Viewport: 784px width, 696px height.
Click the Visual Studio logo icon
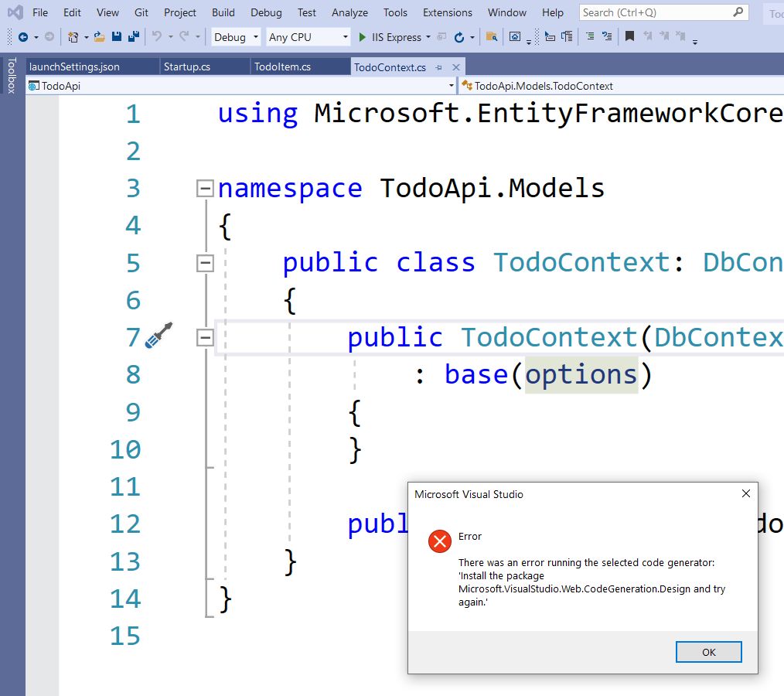click(15, 12)
